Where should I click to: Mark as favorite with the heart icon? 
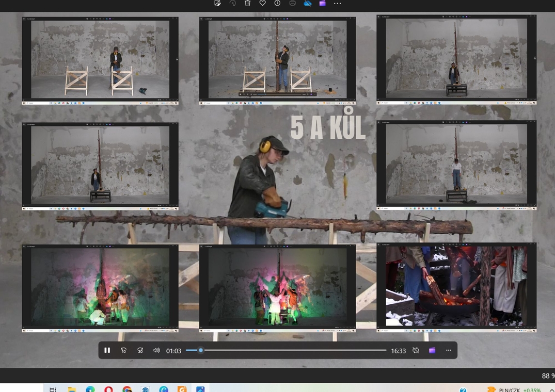262,3
